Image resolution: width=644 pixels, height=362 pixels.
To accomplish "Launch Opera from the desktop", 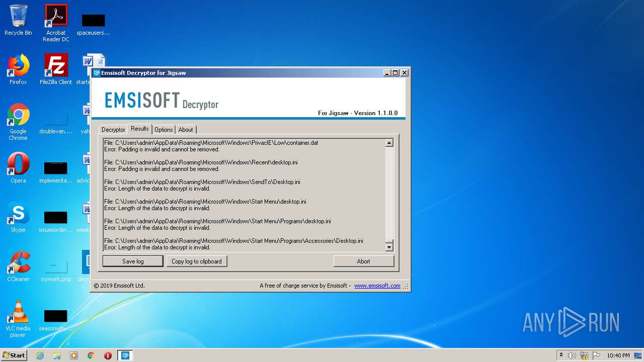I will (18, 168).
